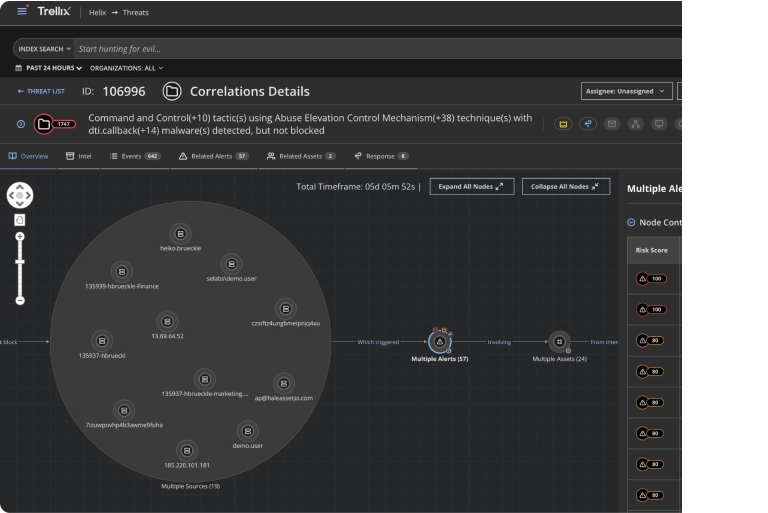768x513 pixels.
Task: Go back via THREAT LIST link
Action: (41, 91)
